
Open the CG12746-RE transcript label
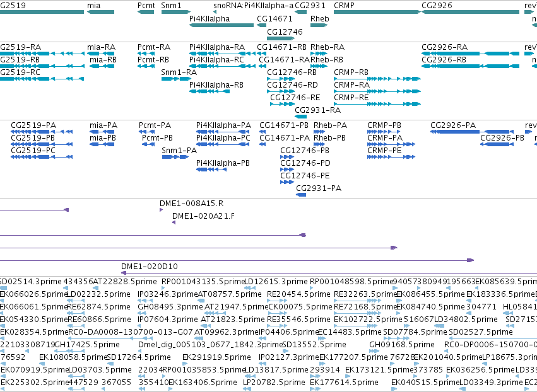coord(295,98)
